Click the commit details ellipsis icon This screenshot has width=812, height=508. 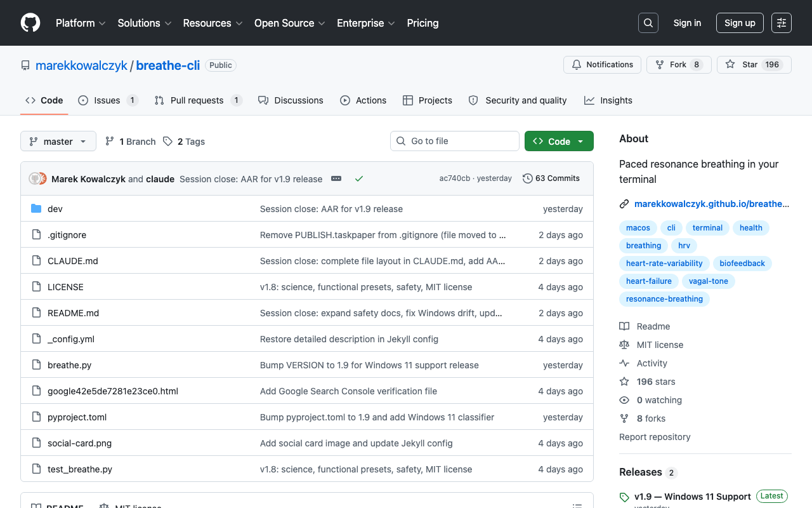(x=336, y=178)
